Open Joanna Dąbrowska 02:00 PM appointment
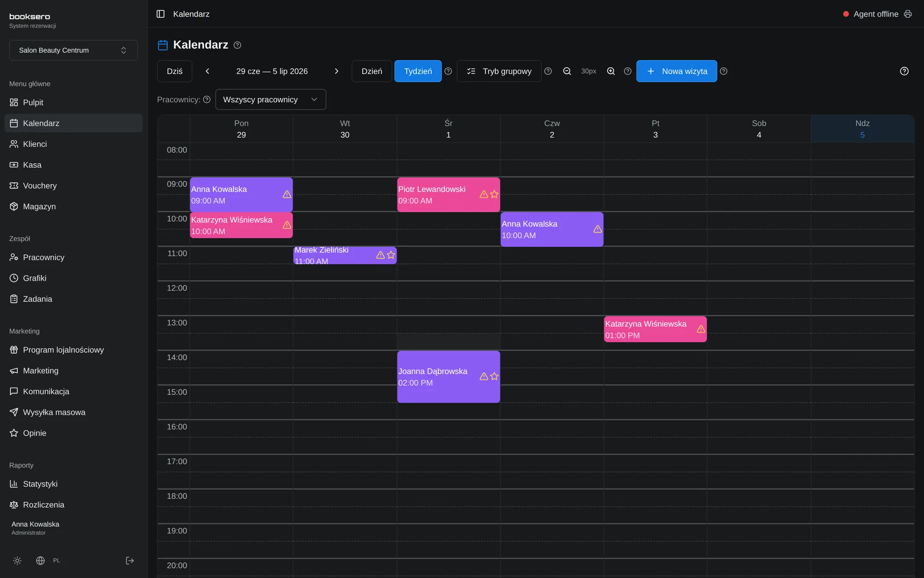The height and width of the screenshot is (578, 924). pos(448,376)
